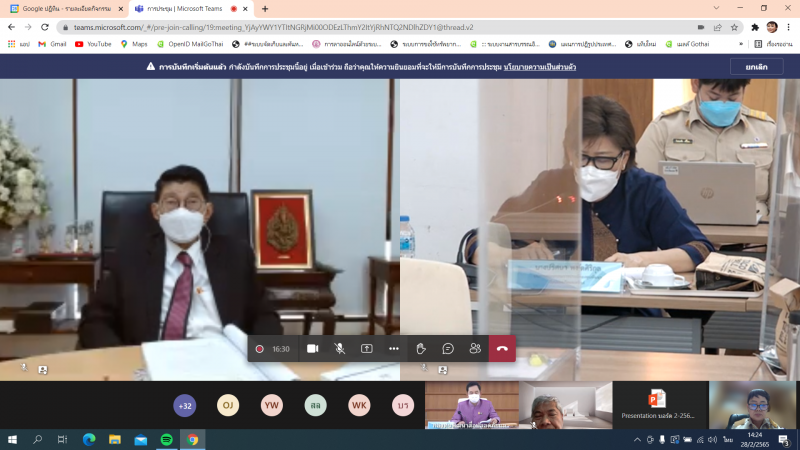Open the More actions ellipsis menu
The height and width of the screenshot is (450, 800).
click(x=393, y=348)
